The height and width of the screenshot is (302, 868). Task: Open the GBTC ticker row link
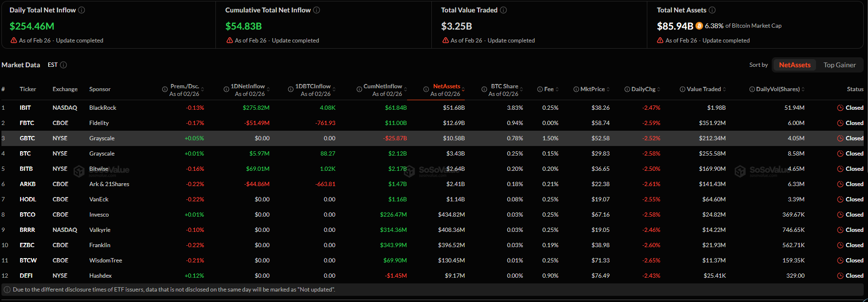coord(27,138)
